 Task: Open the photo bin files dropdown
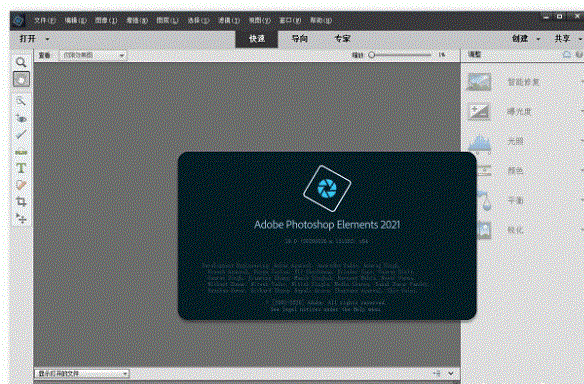tap(82, 373)
